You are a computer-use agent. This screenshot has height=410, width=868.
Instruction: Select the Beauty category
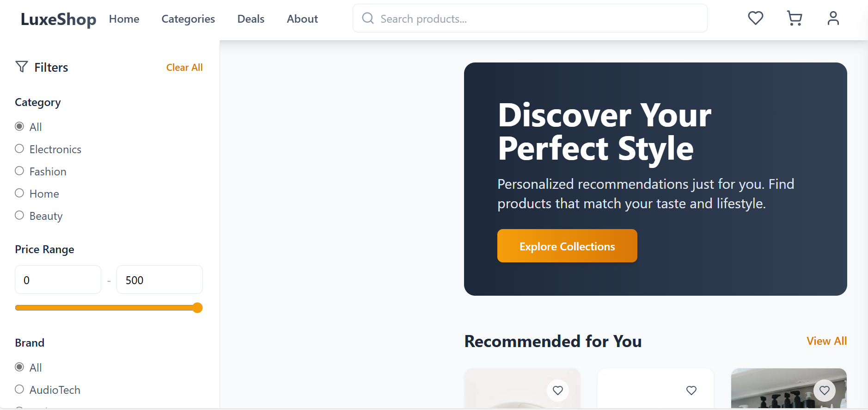[19, 215]
